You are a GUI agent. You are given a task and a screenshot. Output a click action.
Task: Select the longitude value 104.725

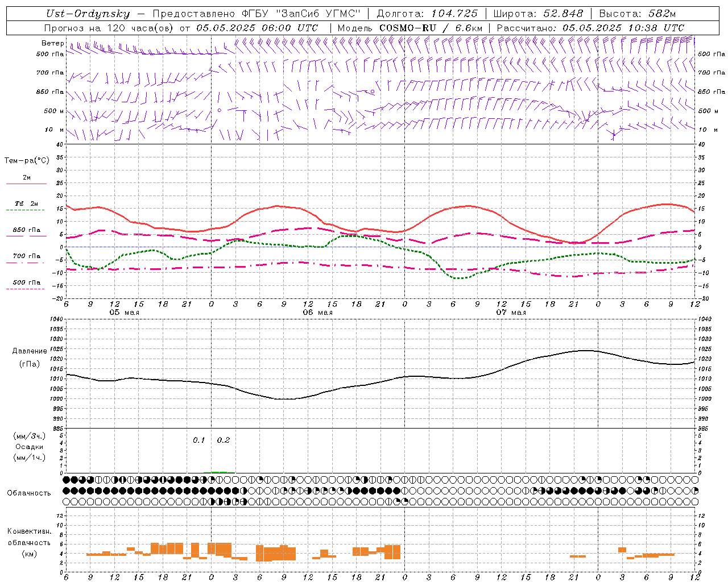click(454, 14)
